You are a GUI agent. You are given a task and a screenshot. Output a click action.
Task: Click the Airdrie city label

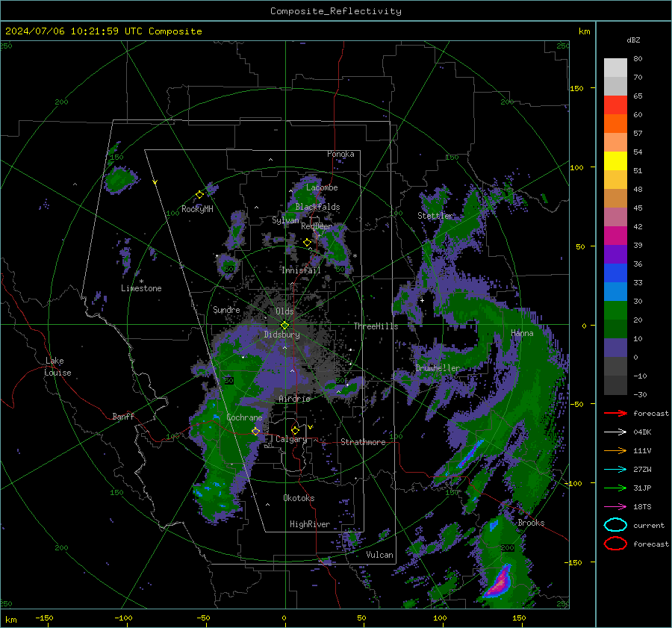click(294, 399)
